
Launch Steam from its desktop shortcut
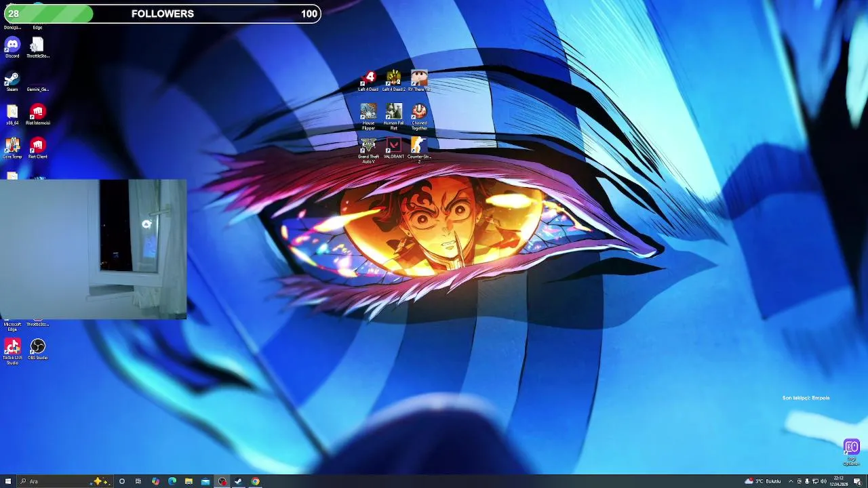[x=12, y=81]
